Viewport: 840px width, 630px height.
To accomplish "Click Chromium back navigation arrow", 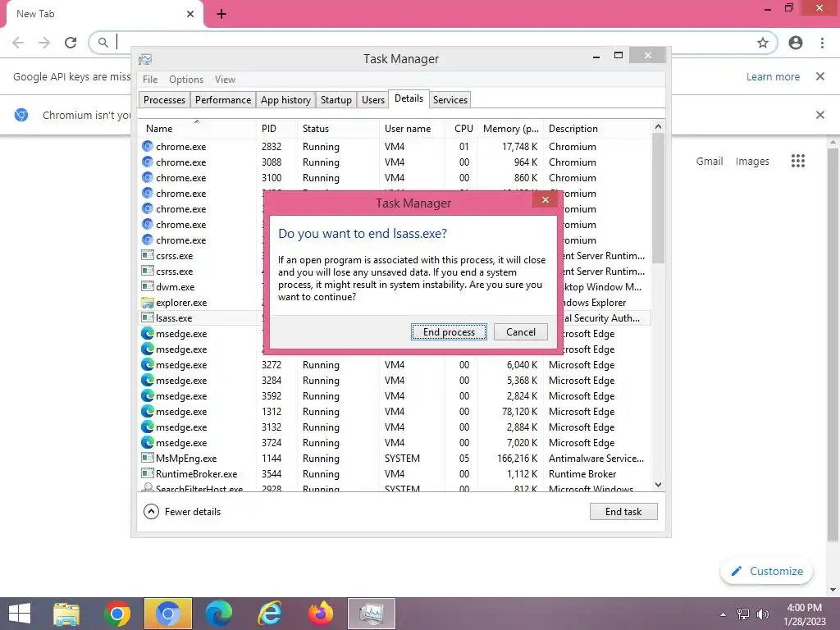I will (x=18, y=43).
